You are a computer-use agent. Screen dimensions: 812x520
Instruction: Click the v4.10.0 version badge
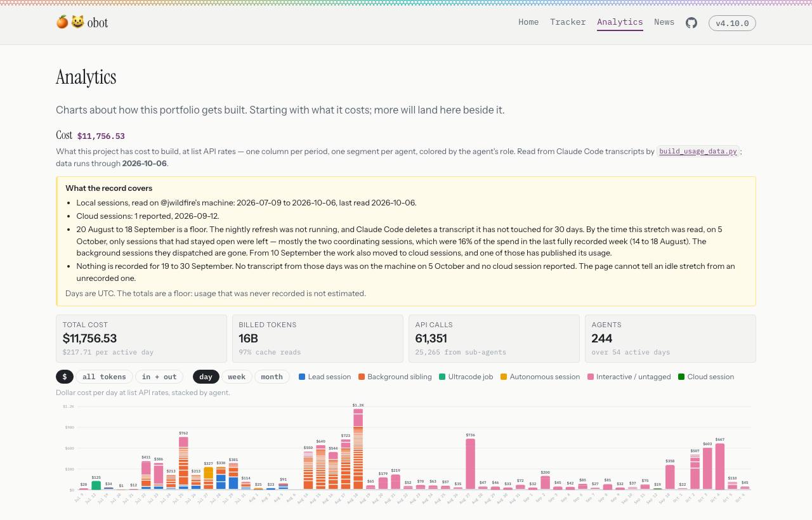(732, 23)
